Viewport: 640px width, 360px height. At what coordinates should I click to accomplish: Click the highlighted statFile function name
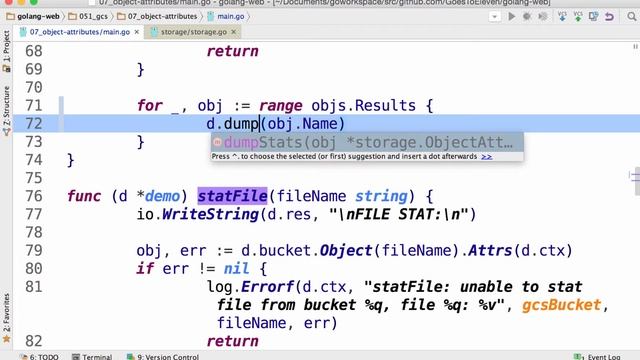(x=232, y=196)
